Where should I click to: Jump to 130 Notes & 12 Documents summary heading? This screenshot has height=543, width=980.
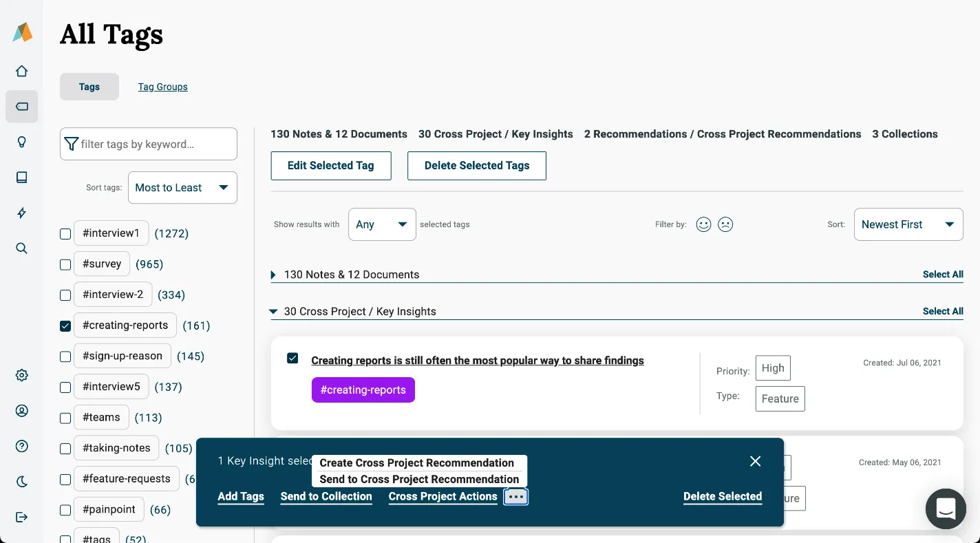click(339, 134)
